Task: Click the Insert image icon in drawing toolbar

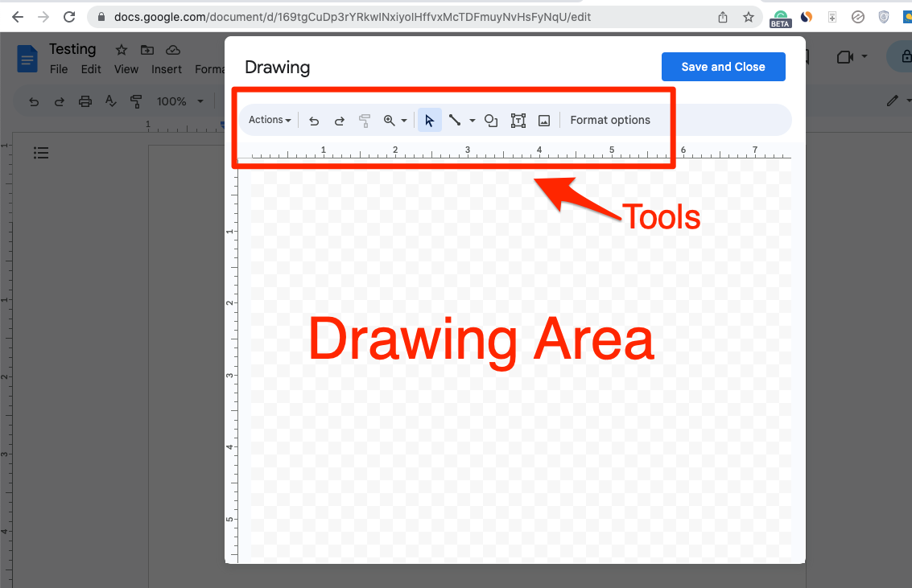Action: [543, 120]
